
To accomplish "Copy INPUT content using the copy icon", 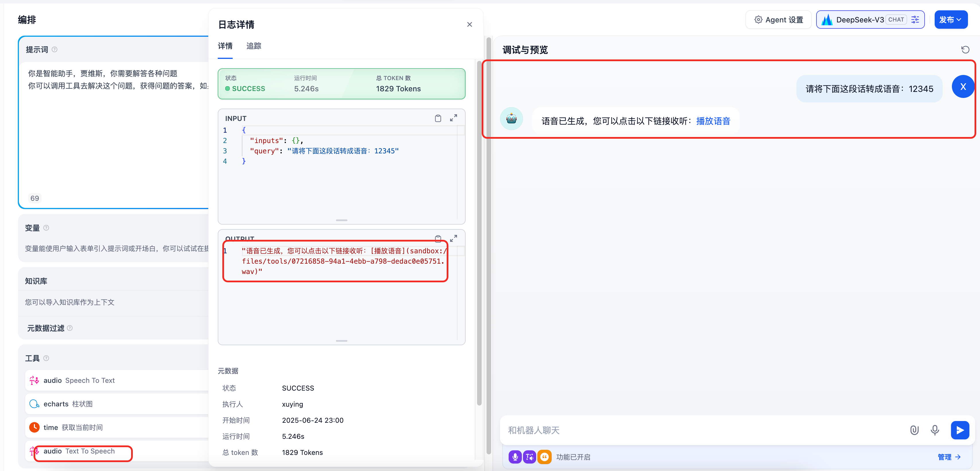I will point(438,118).
